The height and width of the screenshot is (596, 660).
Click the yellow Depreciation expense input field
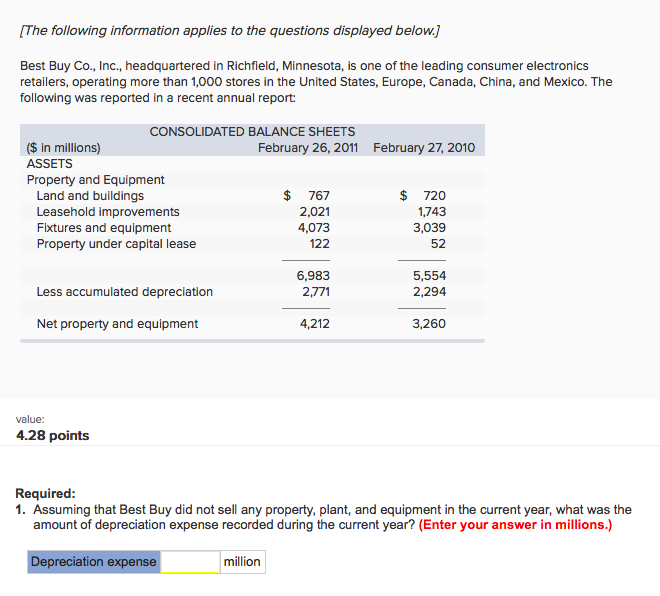(x=190, y=562)
